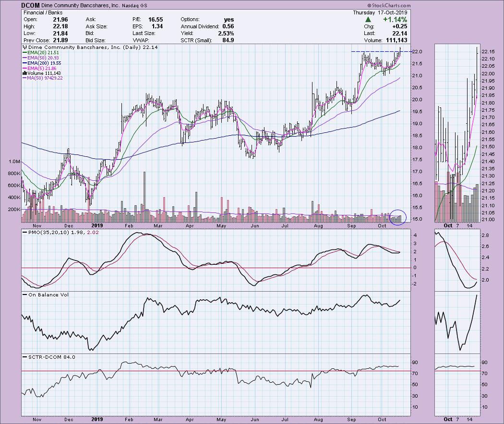
Task: Click the green up-arrow change icon
Action: click(368, 20)
